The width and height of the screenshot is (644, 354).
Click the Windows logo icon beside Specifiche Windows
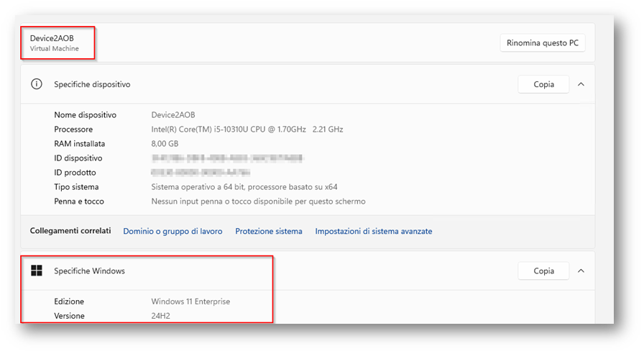[37, 271]
